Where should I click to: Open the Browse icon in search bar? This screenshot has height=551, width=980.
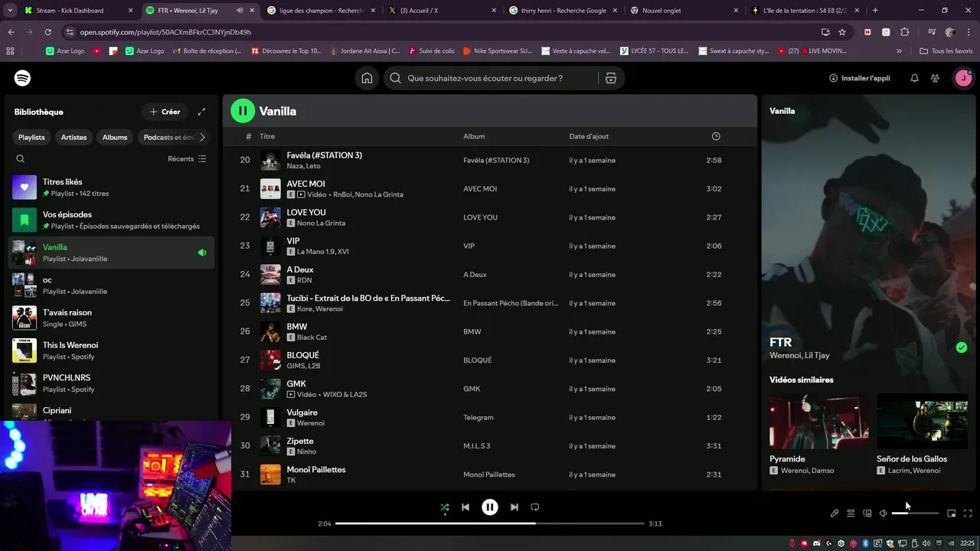click(x=610, y=78)
